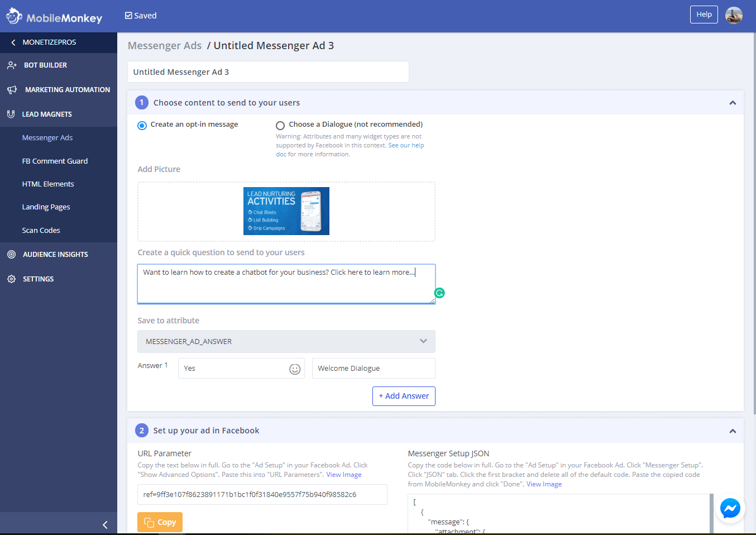This screenshot has width=756, height=535.
Task: Click the Audience Insights target icon
Action: coord(11,255)
